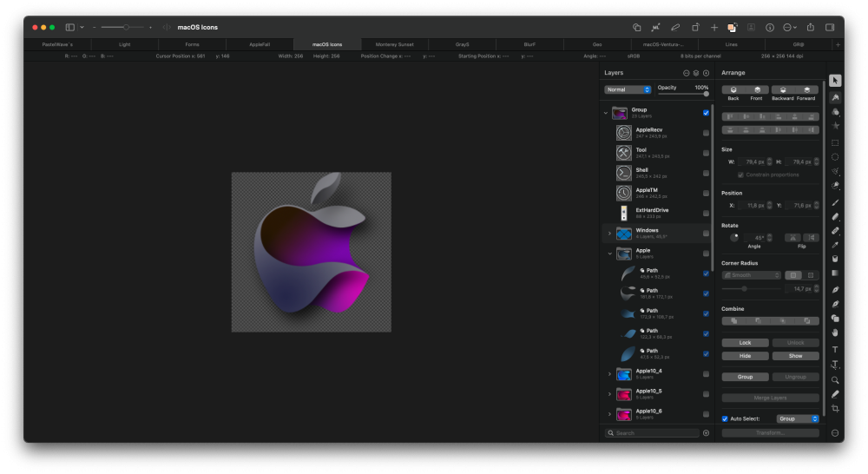Select the Zoom magnifier tool
This screenshot has width=868, height=474.
coord(835,380)
